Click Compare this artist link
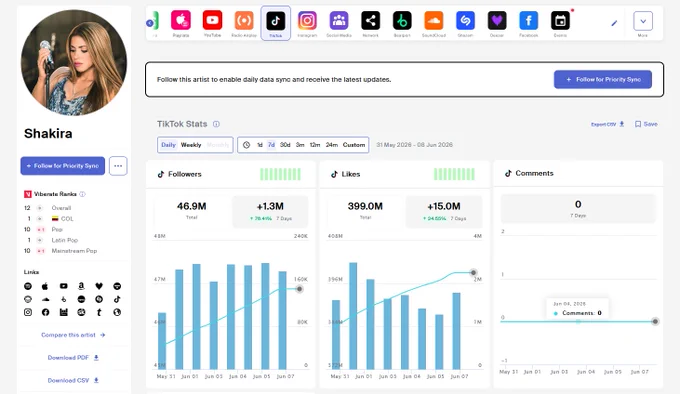 (x=73, y=335)
